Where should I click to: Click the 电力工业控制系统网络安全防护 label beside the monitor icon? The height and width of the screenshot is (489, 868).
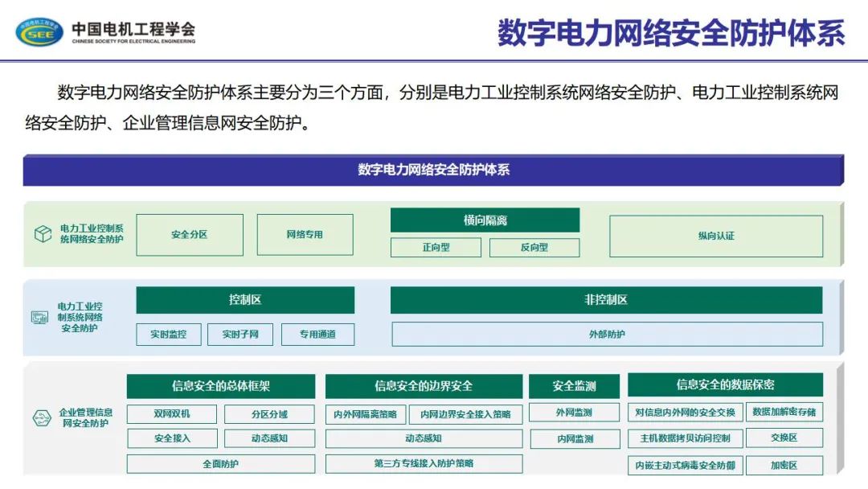[80, 318]
